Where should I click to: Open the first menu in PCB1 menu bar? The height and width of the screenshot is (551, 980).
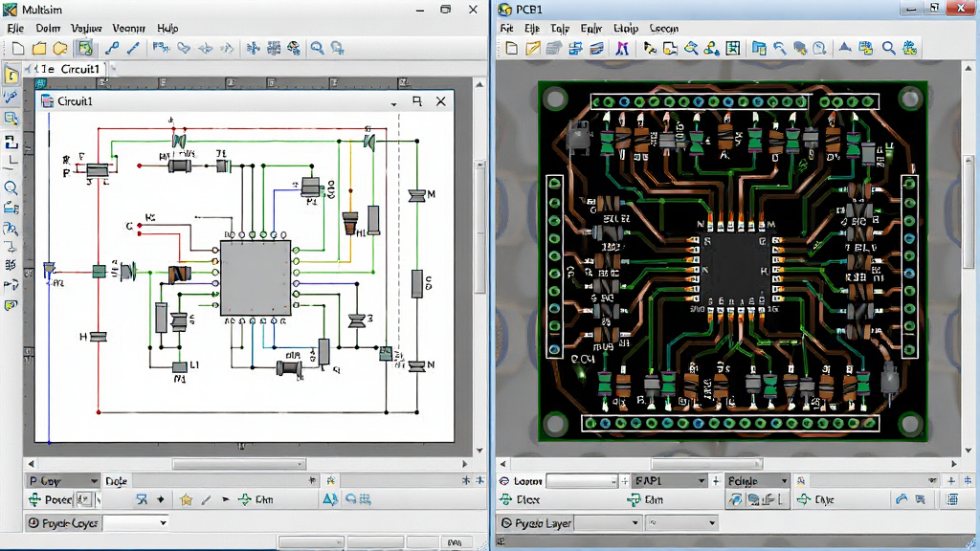tap(506, 28)
